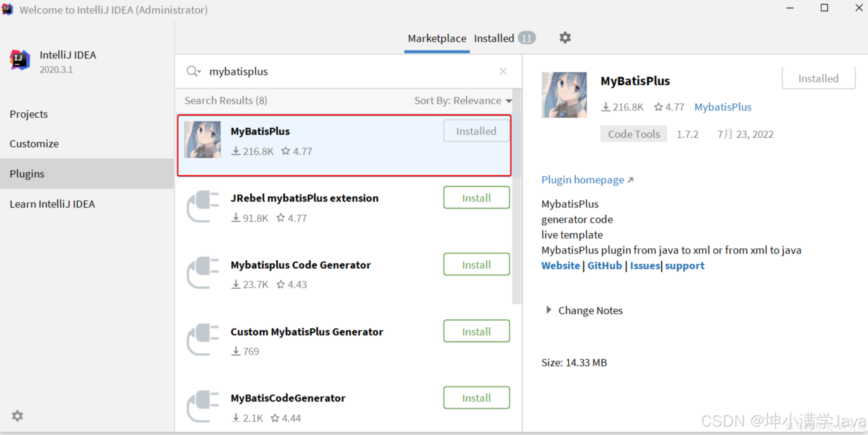The width and height of the screenshot is (868, 435).
Task: Install the Custom MybatisPlus Generator plugin
Action: pos(476,331)
